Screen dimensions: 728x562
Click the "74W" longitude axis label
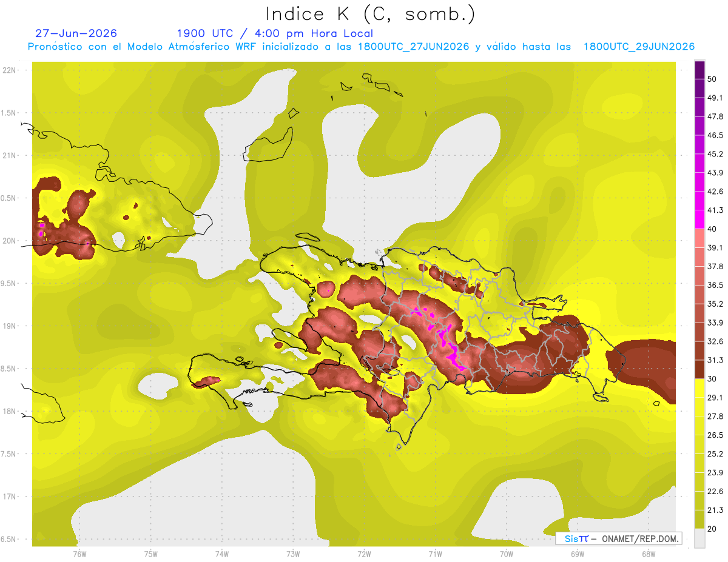pos(221,554)
